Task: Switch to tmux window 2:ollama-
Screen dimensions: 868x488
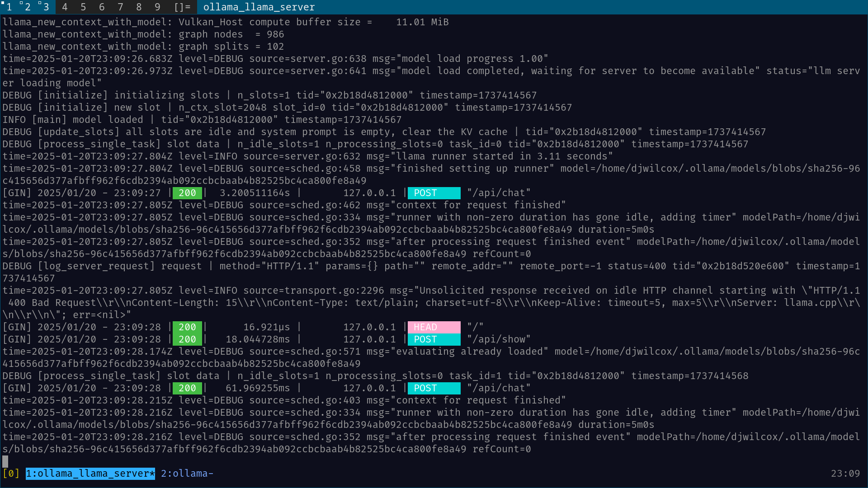Action: 187,473
